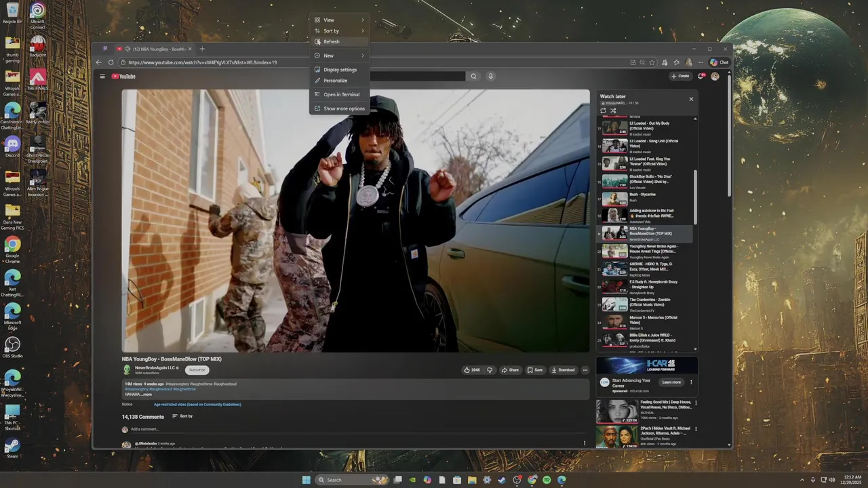868x488 pixels.
Task: Open Display settings from context menu
Action: click(x=340, y=70)
